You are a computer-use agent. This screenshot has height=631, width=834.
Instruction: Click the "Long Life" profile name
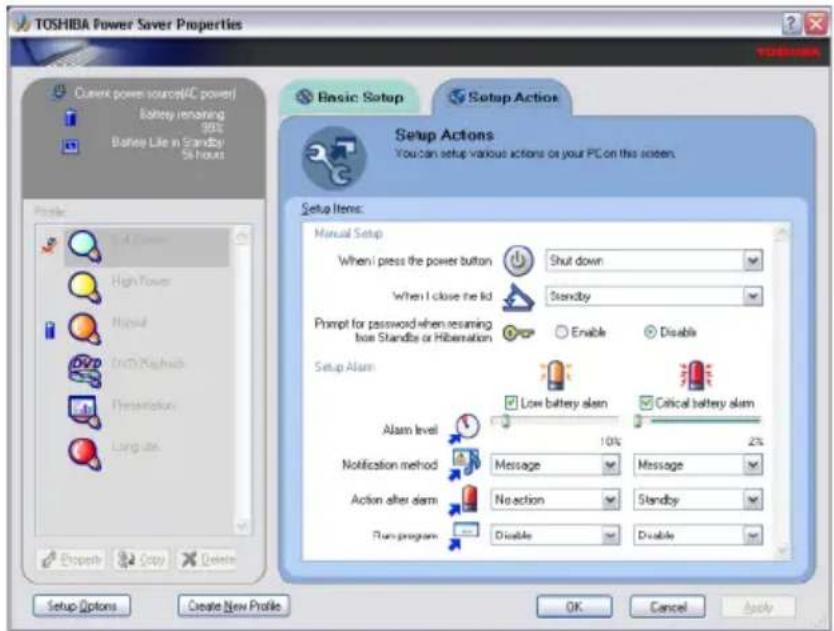[x=136, y=447]
